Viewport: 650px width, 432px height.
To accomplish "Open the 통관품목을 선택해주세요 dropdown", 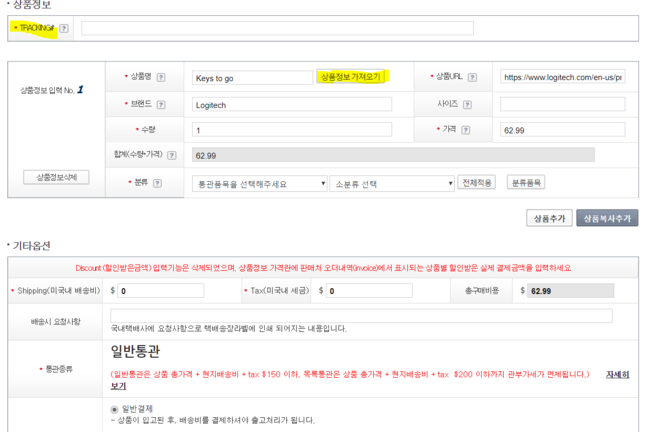I will point(260,184).
